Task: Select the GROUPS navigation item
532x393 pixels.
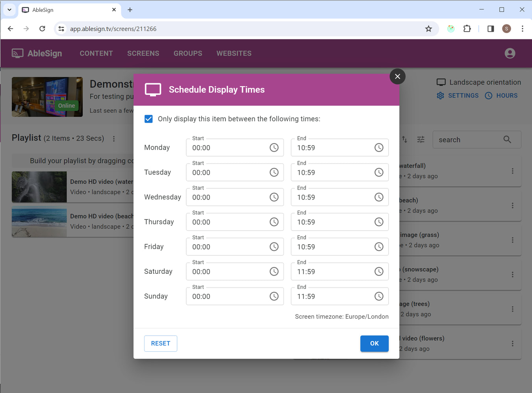Action: coord(188,53)
